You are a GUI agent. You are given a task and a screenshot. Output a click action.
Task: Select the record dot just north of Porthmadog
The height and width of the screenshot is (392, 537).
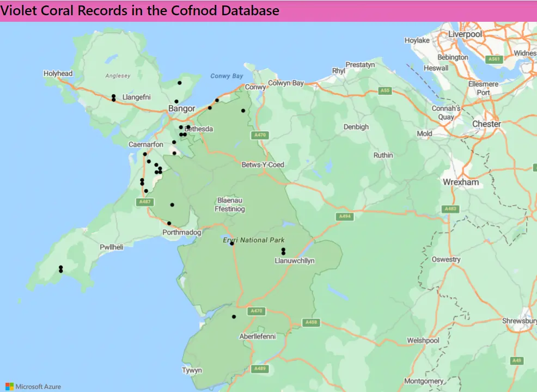[169, 223]
